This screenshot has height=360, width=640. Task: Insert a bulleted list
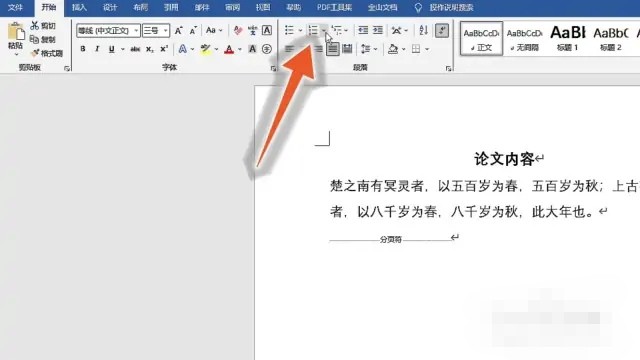tap(289, 30)
